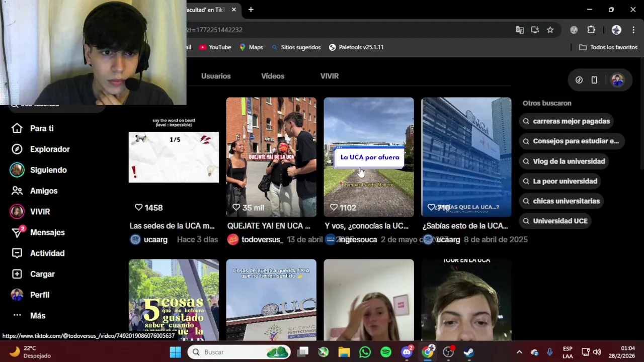Open Maps bookmark
The width and height of the screenshot is (644, 362).
251,47
